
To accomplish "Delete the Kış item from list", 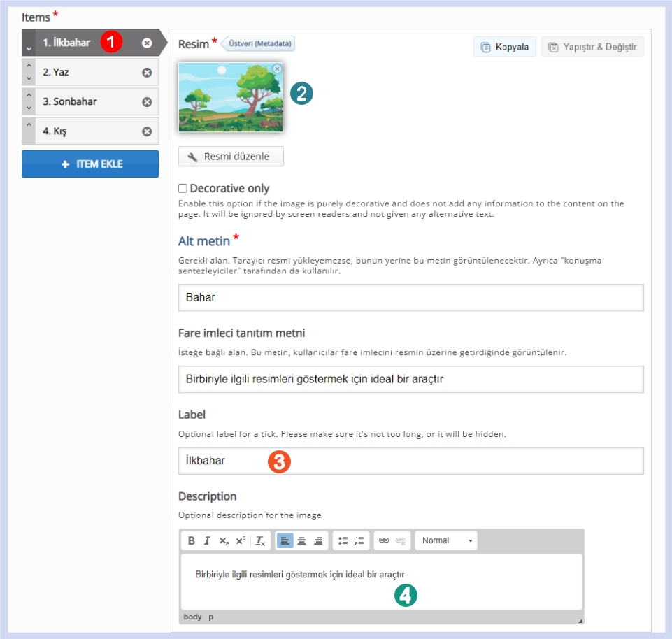I will [x=147, y=131].
